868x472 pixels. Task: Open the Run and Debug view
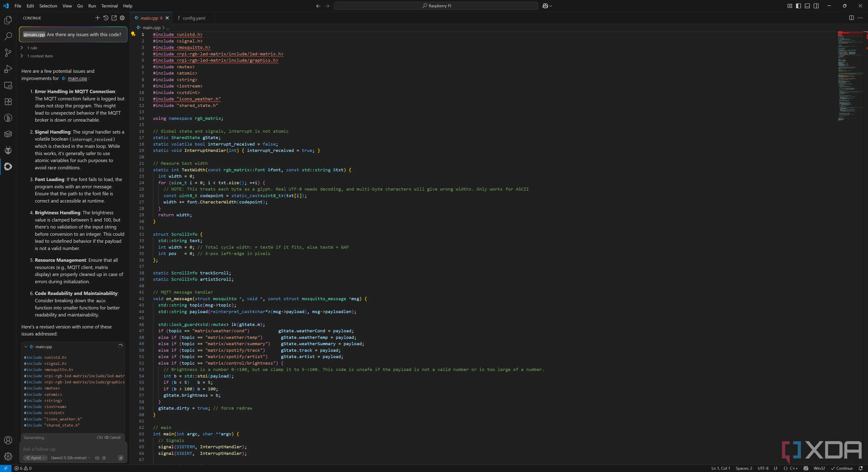[x=8, y=69]
